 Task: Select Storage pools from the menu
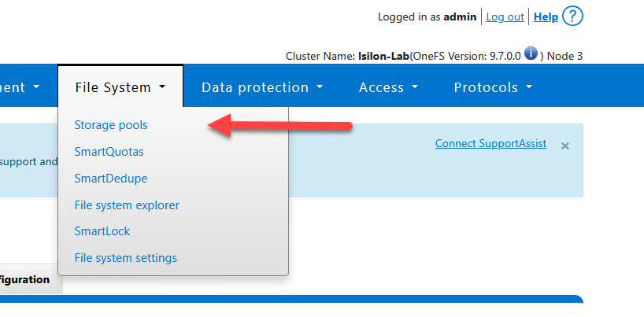click(111, 125)
